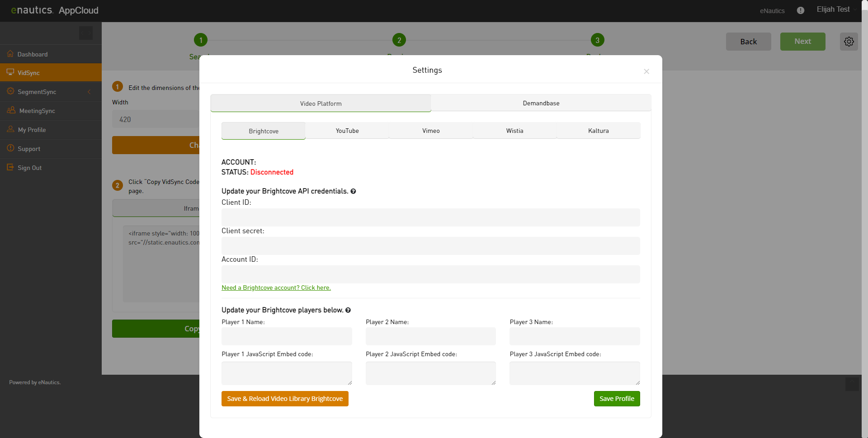Click Player 2 JavaScript Embed code box

click(x=431, y=373)
